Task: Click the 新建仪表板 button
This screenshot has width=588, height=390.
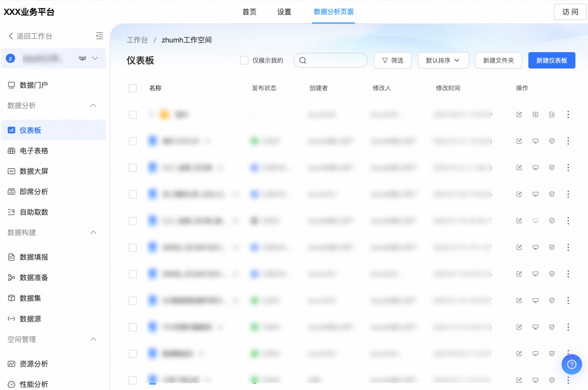Action: pyautogui.click(x=552, y=60)
